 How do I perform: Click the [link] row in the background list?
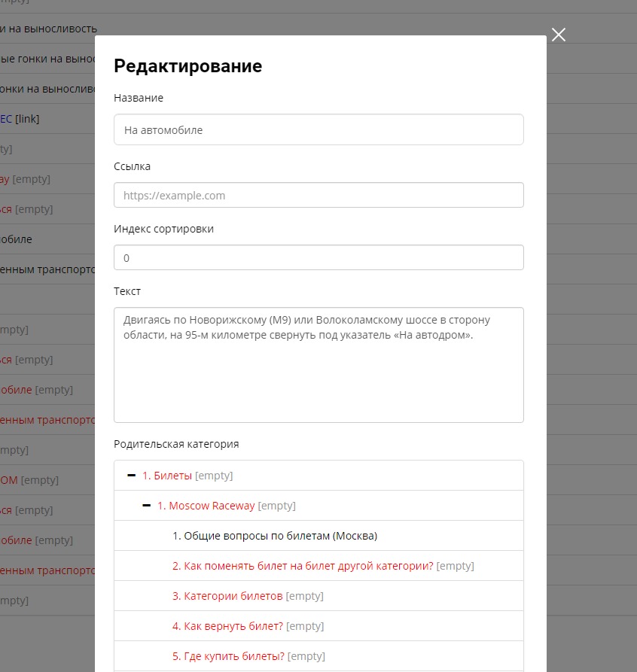pos(47,119)
